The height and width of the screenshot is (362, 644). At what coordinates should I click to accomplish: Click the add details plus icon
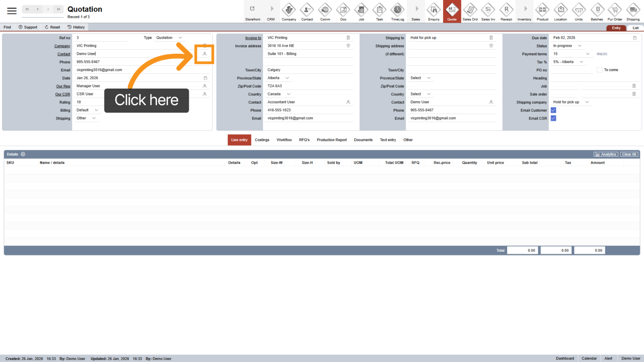[x=23, y=154]
